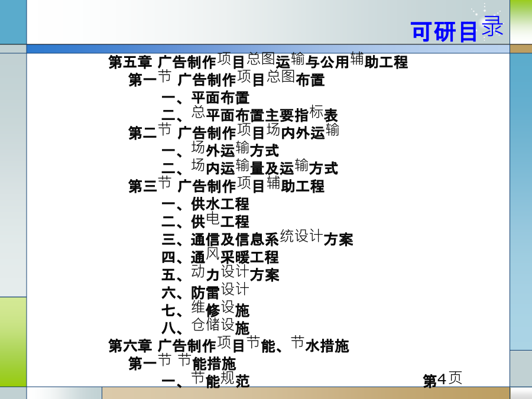Click the line 第三节 广告制作项目辅助工程
532x399 pixels.
click(x=226, y=184)
